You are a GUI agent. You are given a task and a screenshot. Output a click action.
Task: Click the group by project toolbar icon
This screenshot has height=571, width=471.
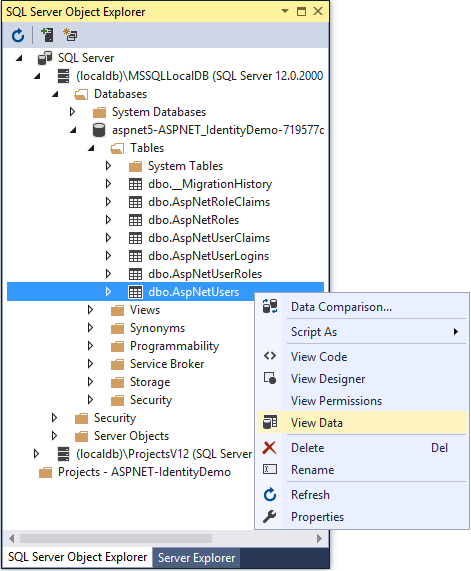pyautogui.click(x=70, y=35)
